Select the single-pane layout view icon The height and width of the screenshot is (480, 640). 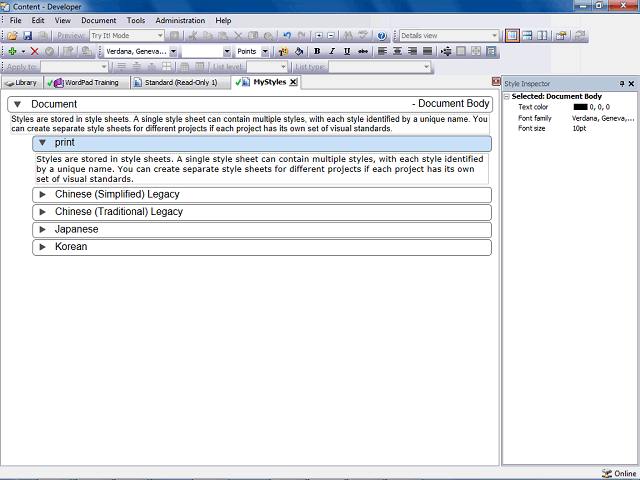point(512,36)
